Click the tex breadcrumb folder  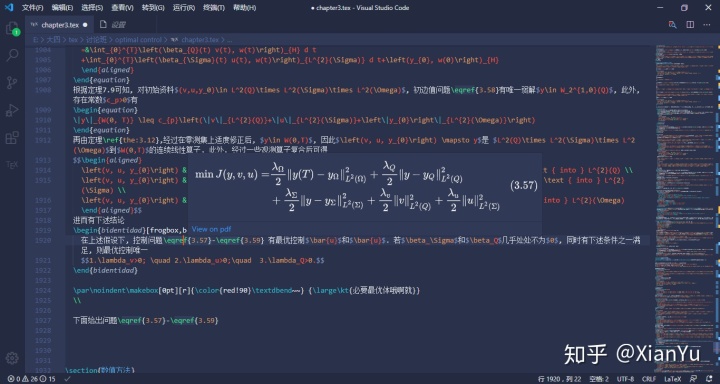73,40
